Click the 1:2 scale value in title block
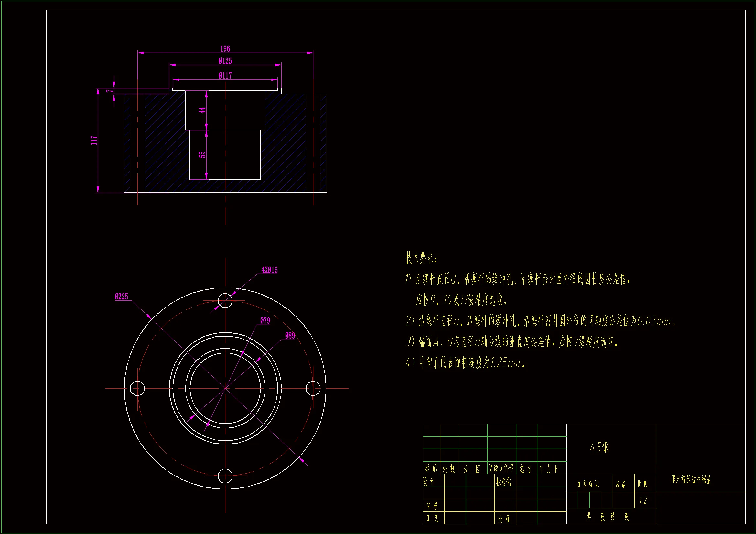Image resolution: width=756 pixels, height=534 pixels. tap(643, 501)
